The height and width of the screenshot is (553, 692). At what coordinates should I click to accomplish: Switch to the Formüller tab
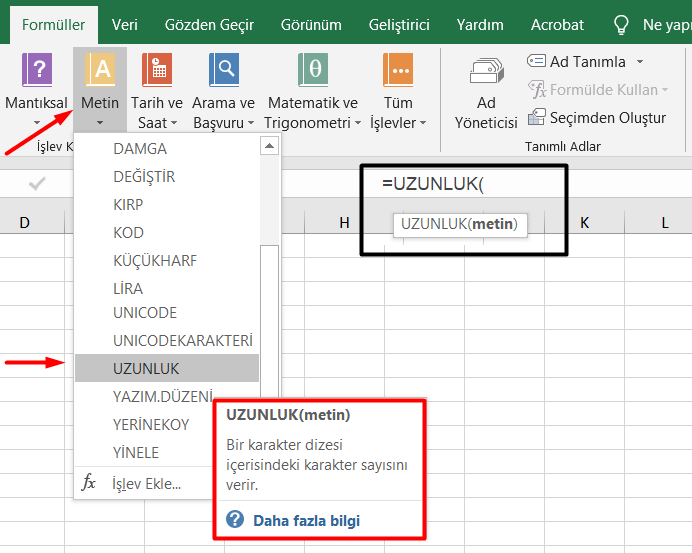click(x=53, y=25)
